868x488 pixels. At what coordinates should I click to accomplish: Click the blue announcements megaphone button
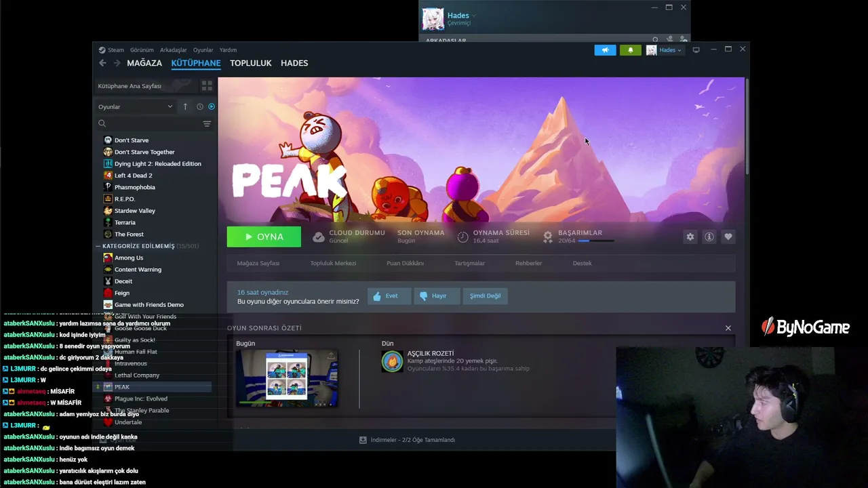605,50
